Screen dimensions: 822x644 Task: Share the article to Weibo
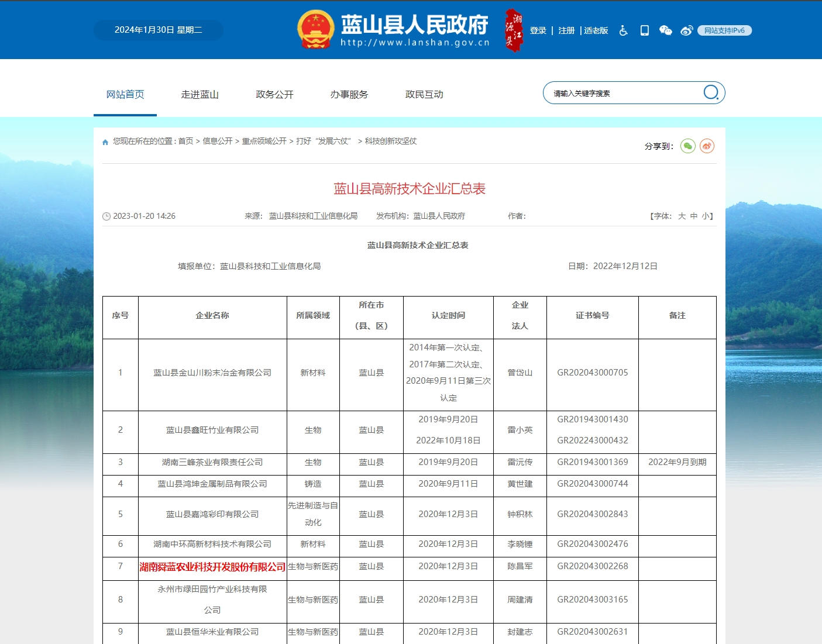pos(707,146)
